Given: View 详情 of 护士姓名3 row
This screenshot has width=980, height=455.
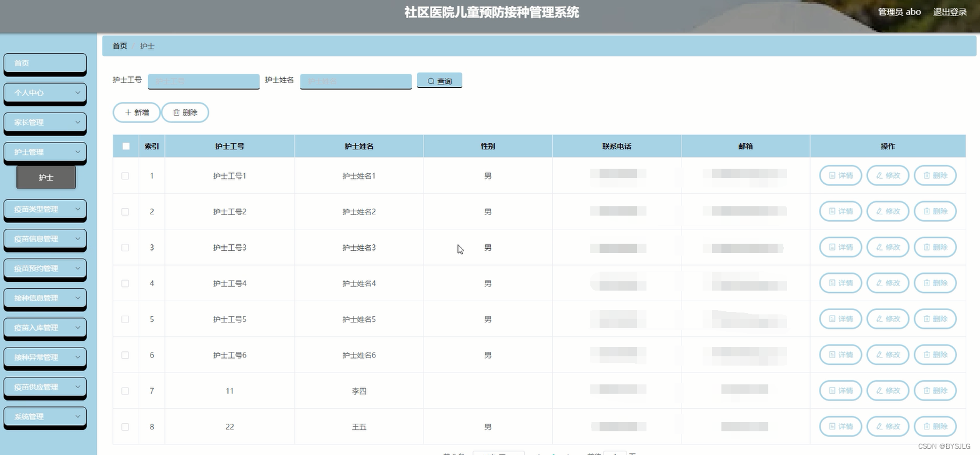Looking at the screenshot, I should [840, 247].
